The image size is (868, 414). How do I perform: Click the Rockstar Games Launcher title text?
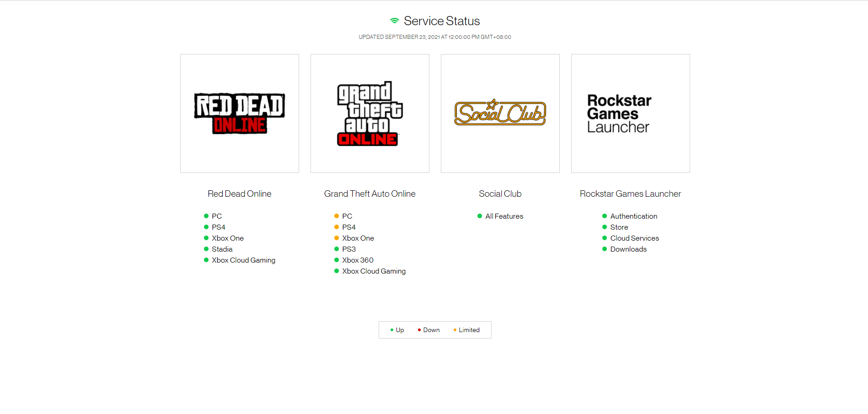point(631,194)
